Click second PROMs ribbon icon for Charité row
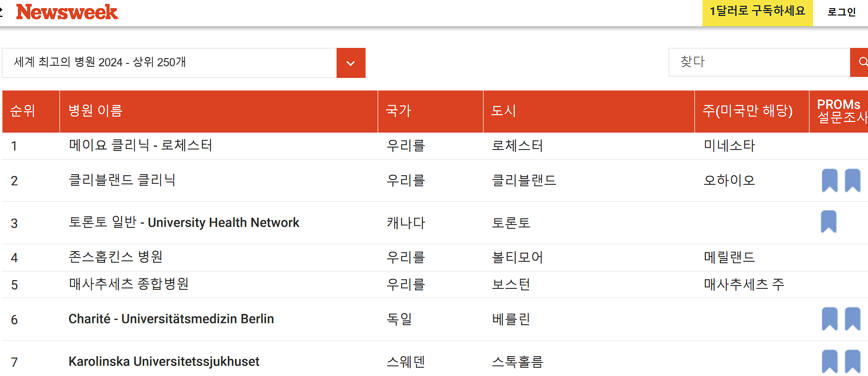868x376 pixels. 853,319
